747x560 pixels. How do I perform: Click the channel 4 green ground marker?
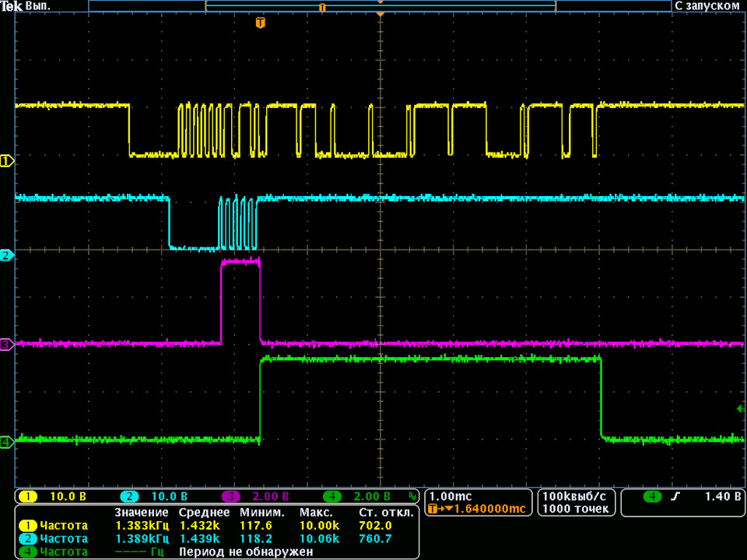pos(7,442)
